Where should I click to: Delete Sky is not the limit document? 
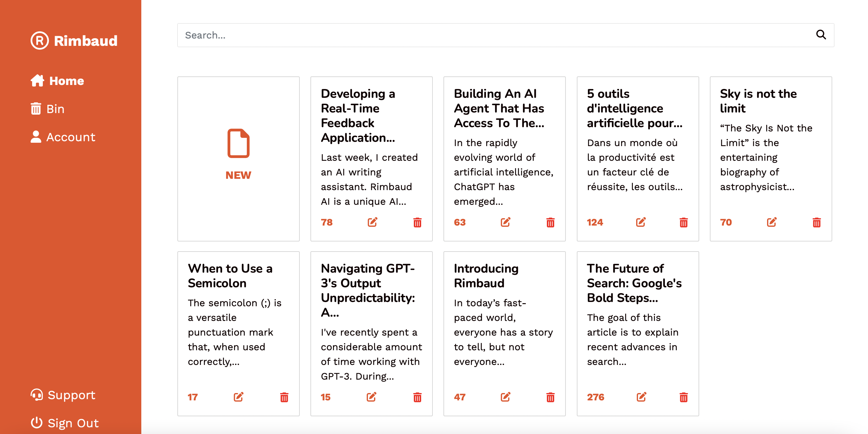[x=816, y=222]
